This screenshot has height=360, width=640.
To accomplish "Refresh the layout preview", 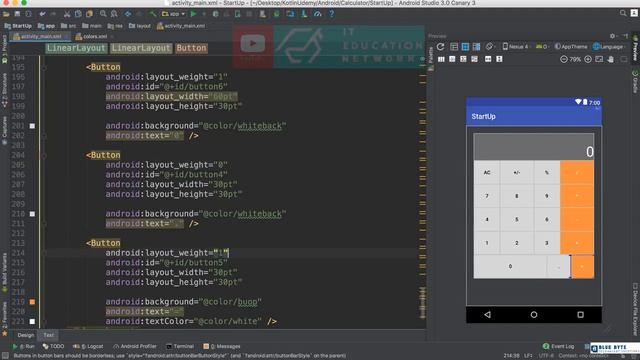I will [440, 47].
